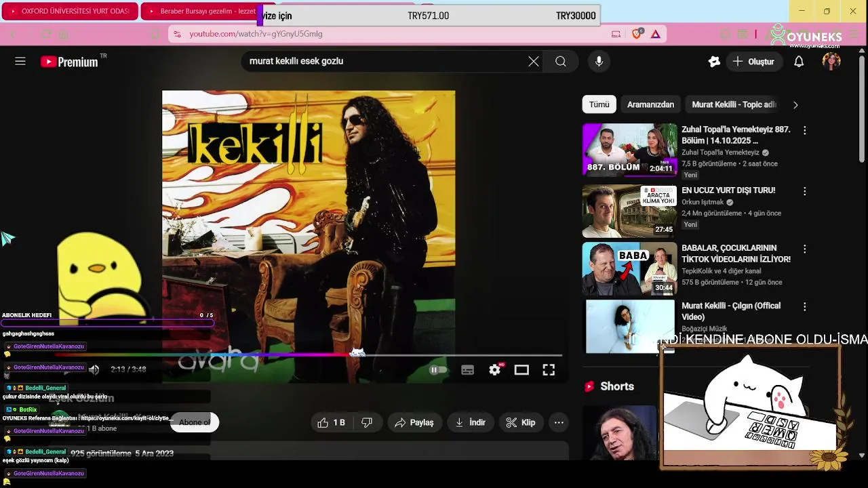The image size is (868, 488).
Task: Switch to the OXFORD ÜNİVERSİTESİ YURT ODASI tab
Action: [70, 12]
